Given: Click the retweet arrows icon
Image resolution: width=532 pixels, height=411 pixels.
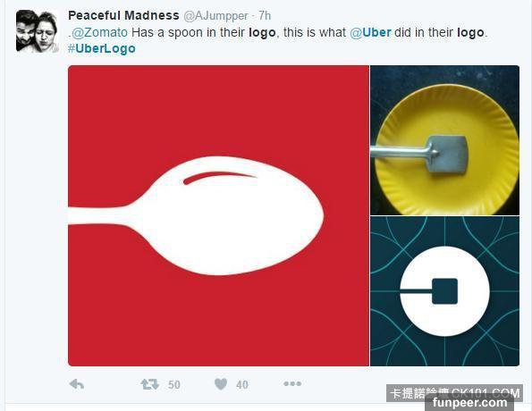Looking at the screenshot, I should pos(150,384).
